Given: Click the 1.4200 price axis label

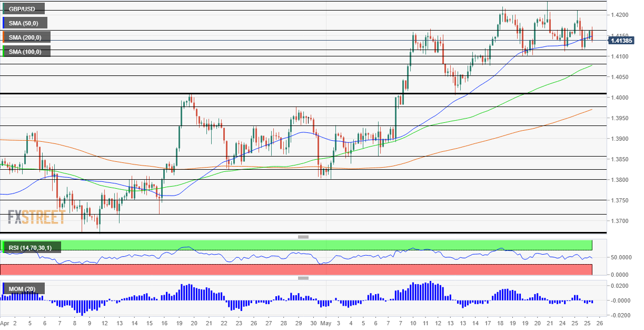Looking at the screenshot, I should tap(620, 15).
